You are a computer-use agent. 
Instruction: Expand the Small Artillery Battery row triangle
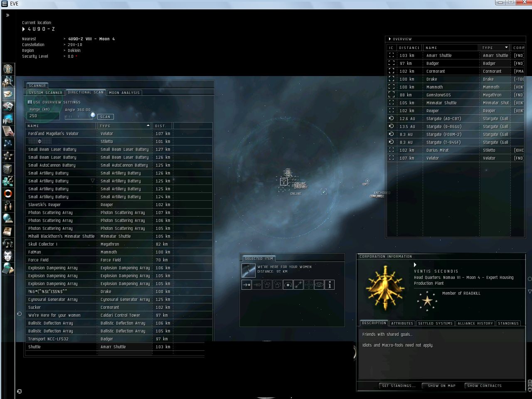(x=93, y=181)
